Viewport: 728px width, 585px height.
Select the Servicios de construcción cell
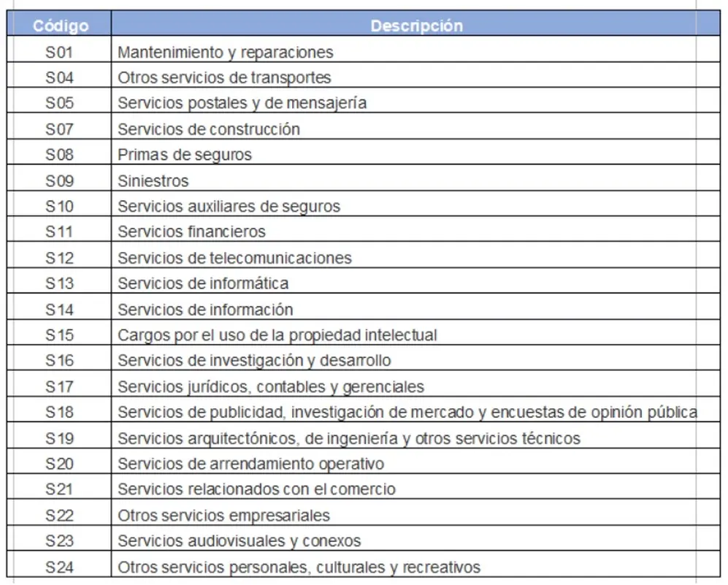pos(416,126)
